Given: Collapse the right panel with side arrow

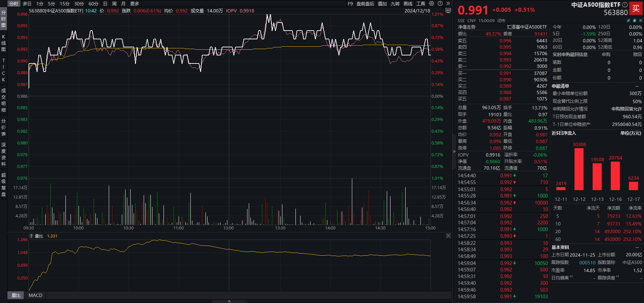Looking at the screenshot, I should (454, 151).
